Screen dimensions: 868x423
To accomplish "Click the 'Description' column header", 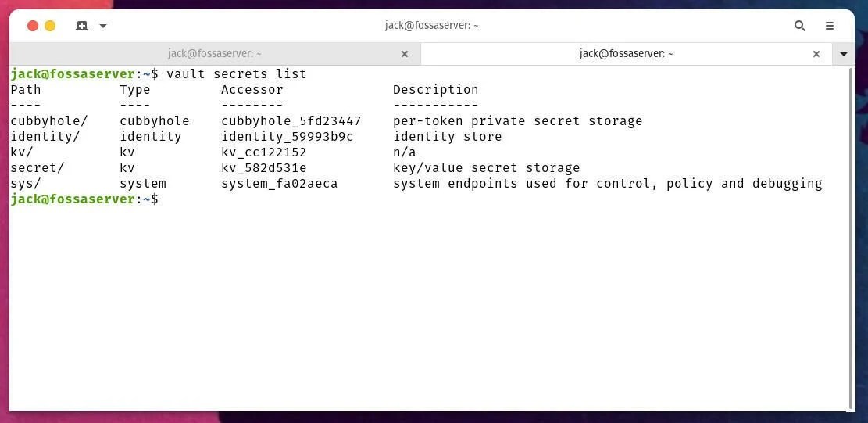I will pyautogui.click(x=436, y=89).
